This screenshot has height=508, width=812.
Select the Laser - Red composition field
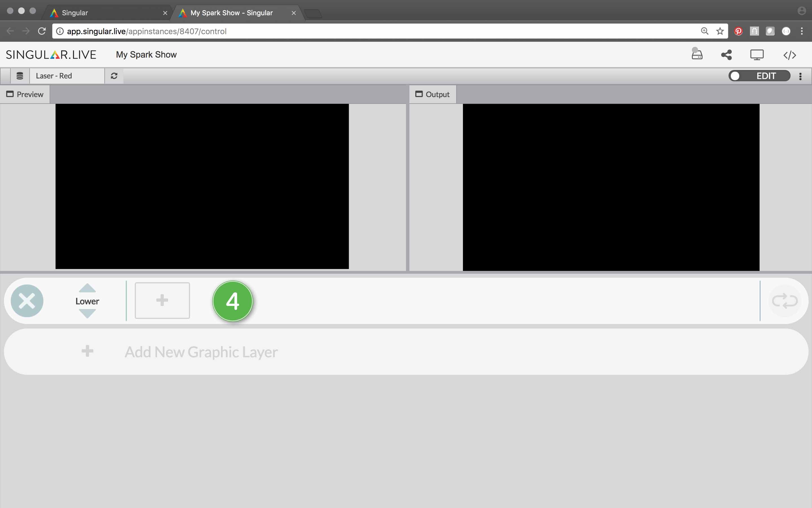(x=67, y=76)
